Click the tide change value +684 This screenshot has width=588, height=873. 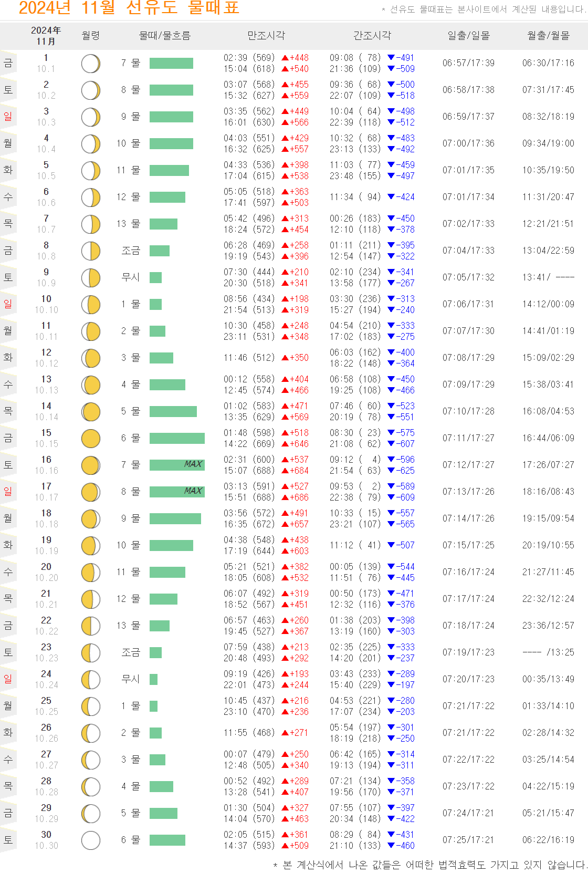(x=299, y=471)
